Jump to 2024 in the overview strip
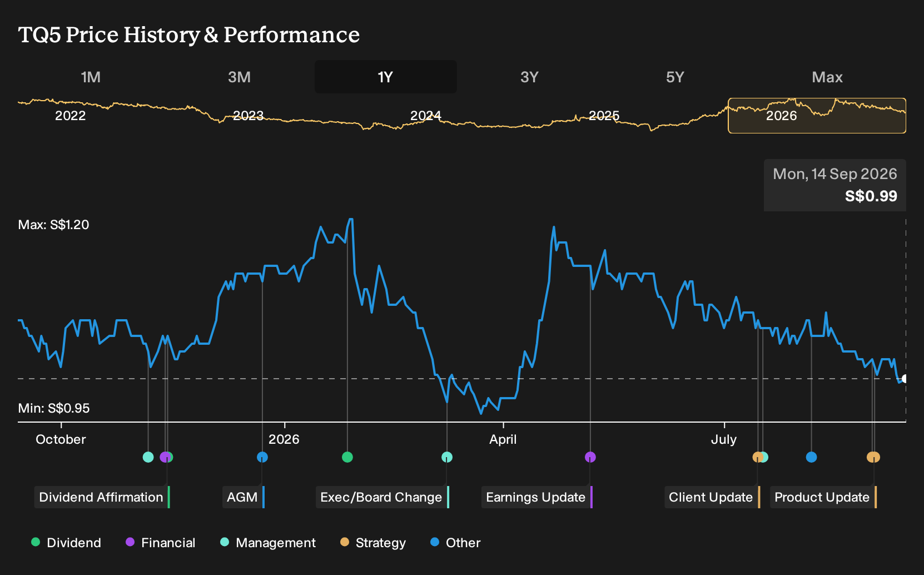Viewport: 924px width, 575px height. 426,116
